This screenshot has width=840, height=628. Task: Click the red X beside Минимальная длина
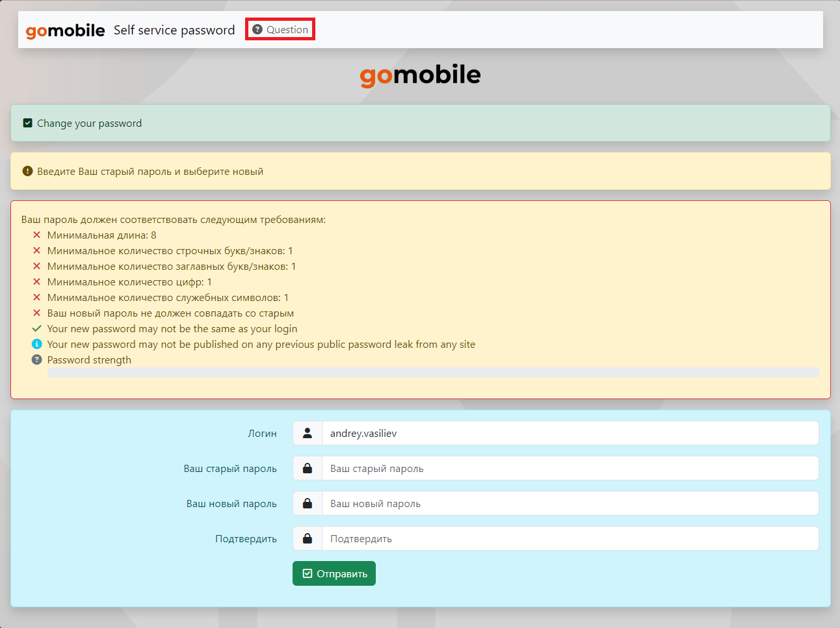tap(37, 235)
